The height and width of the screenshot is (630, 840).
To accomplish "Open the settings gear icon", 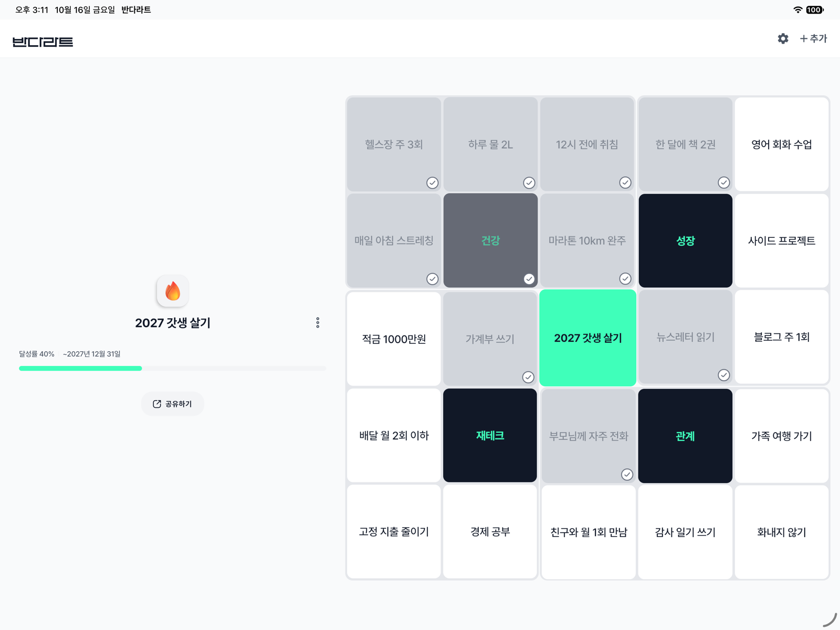I will coord(783,38).
